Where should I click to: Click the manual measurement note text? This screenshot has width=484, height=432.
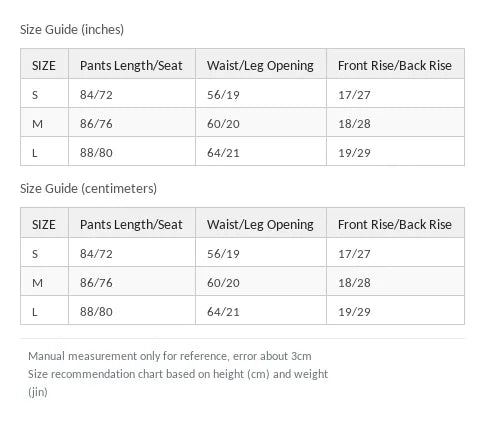click(x=170, y=356)
